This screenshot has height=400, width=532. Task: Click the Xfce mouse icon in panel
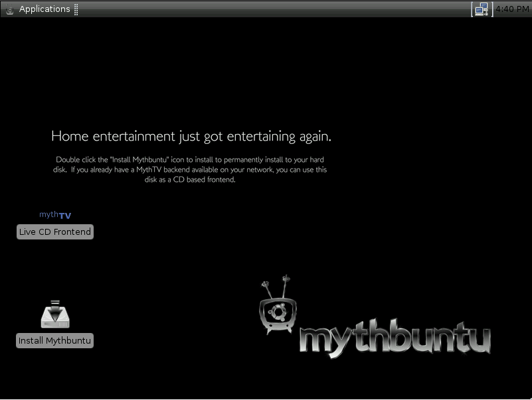click(9, 9)
